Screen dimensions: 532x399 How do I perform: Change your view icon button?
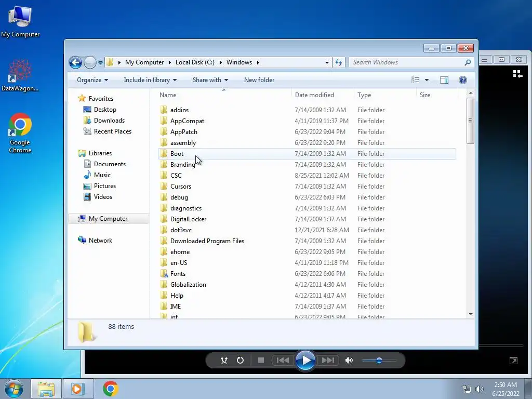click(x=415, y=80)
